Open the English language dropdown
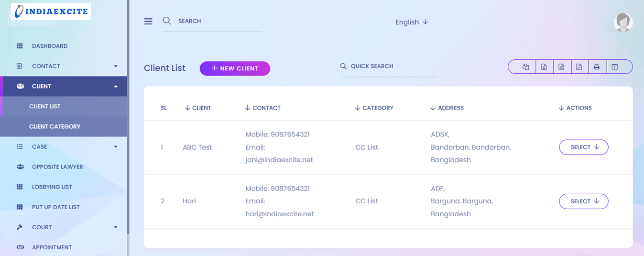Viewport: 644px width, 256px height. click(x=412, y=22)
